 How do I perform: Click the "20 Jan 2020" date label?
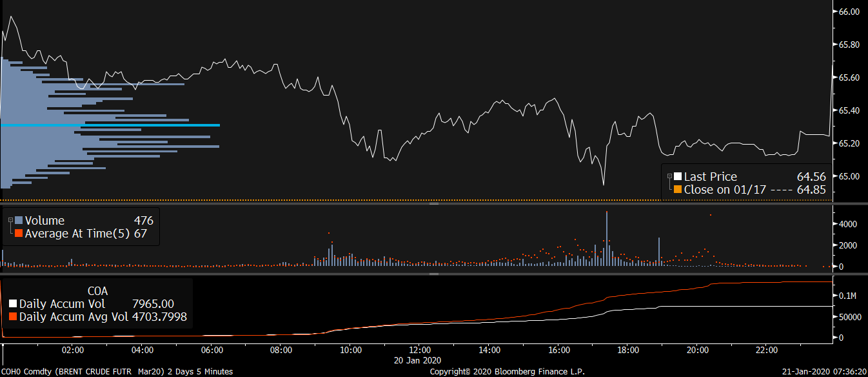(x=418, y=360)
